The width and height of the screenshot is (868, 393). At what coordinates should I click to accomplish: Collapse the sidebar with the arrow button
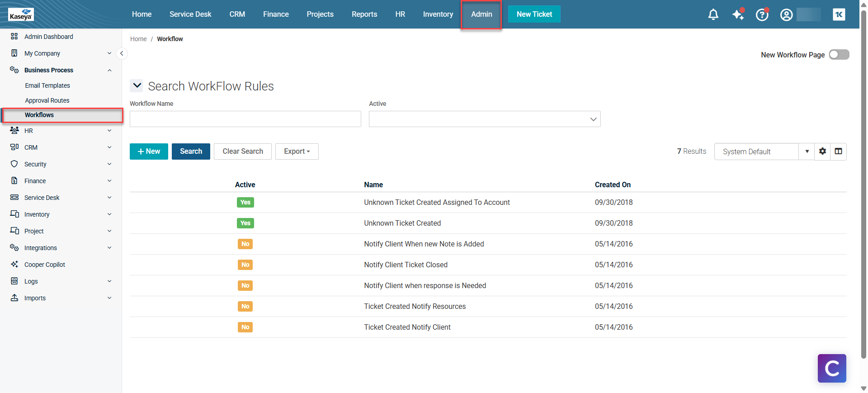coord(122,53)
